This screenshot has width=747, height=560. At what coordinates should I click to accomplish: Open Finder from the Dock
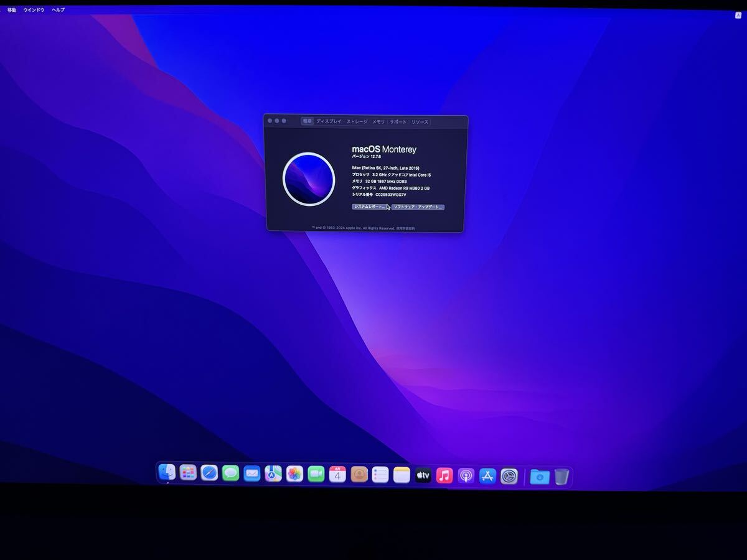click(x=167, y=473)
